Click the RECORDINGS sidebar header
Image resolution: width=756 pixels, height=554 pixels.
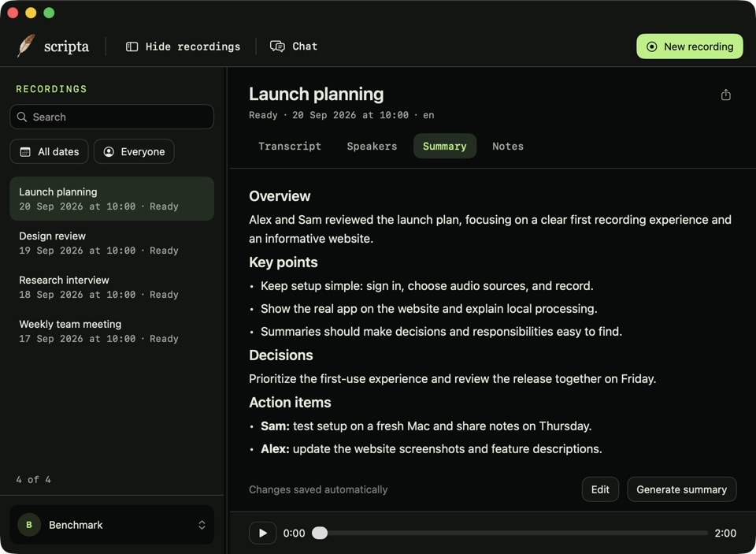click(x=52, y=89)
